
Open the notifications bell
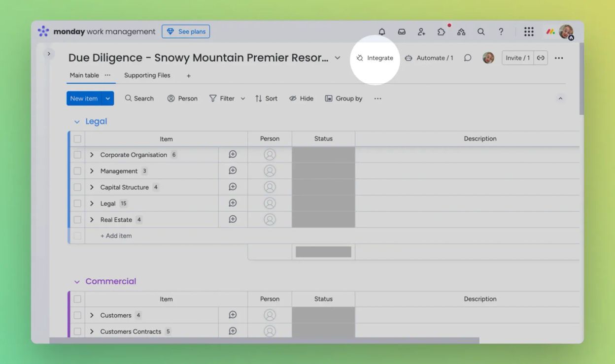382,31
